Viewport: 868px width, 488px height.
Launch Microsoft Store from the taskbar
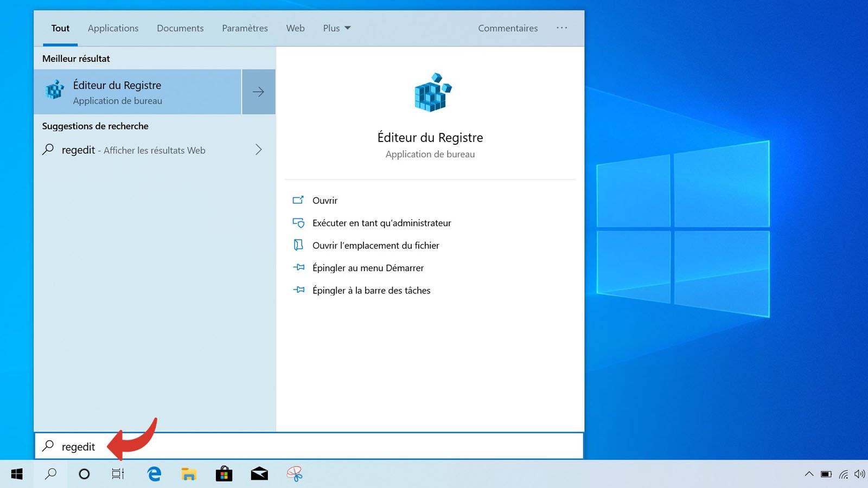(224, 474)
